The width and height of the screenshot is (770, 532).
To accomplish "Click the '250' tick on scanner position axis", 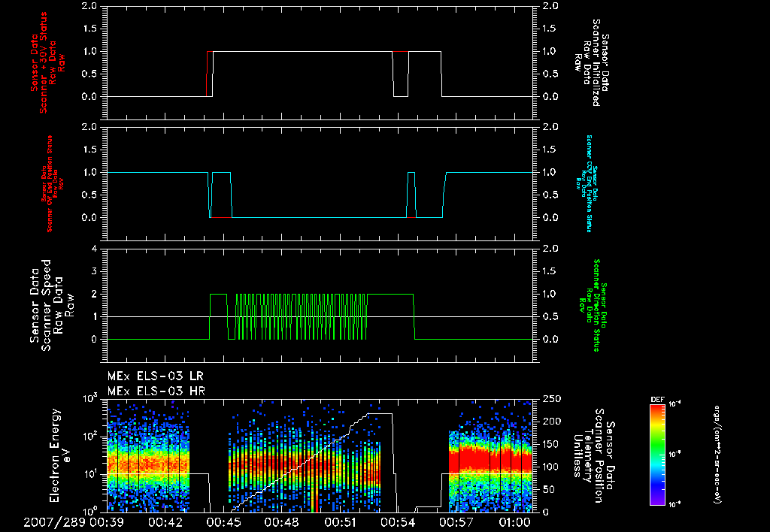I will pyautogui.click(x=551, y=399).
